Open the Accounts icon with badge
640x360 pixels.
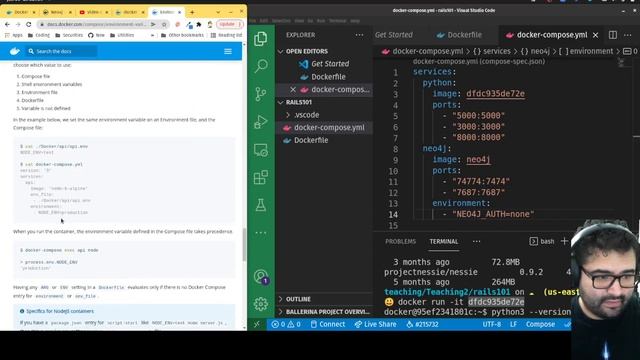click(x=261, y=277)
